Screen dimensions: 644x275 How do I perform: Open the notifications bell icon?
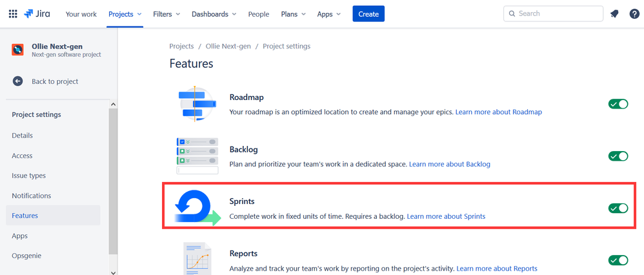click(614, 14)
